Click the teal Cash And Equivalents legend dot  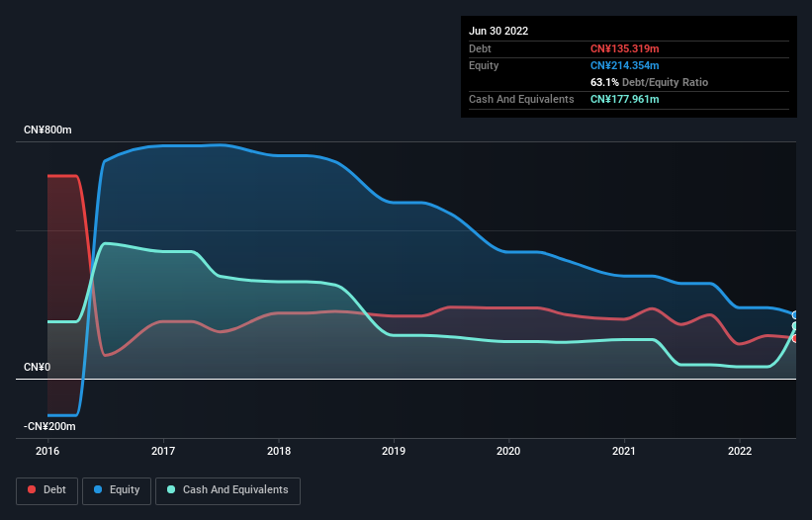171,489
